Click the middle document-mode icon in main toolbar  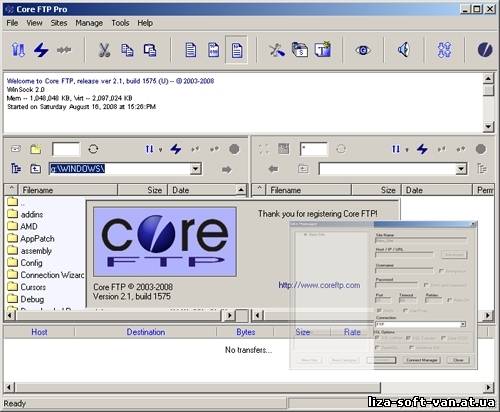pyautogui.click(x=213, y=50)
